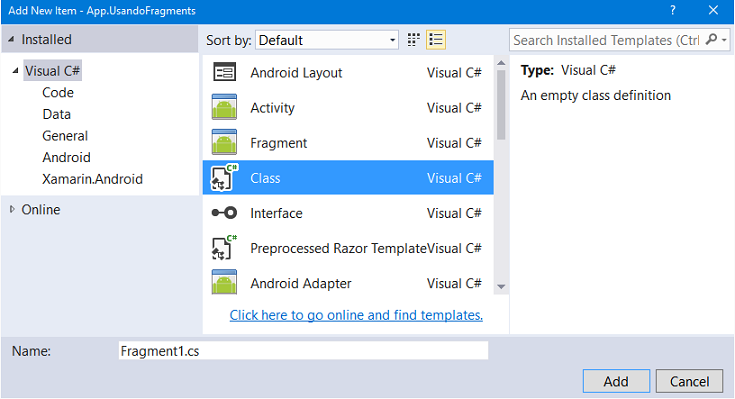This screenshot has width=735, height=399.
Task: Pick the Fragment template Android icon
Action: pos(225,142)
